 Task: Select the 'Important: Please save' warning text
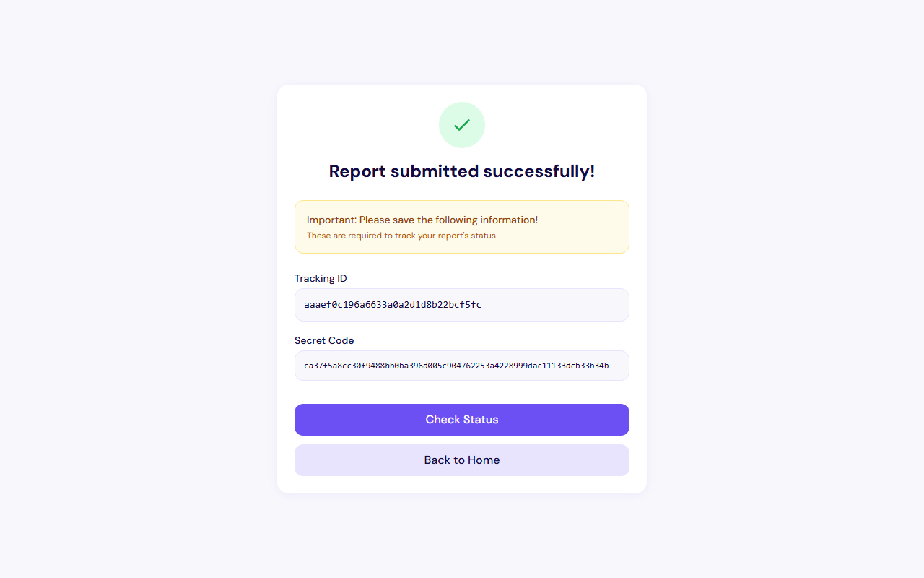pyautogui.click(x=422, y=220)
